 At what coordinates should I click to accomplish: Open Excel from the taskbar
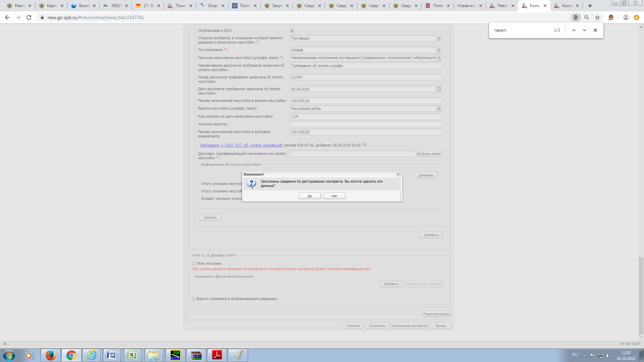(x=132, y=355)
